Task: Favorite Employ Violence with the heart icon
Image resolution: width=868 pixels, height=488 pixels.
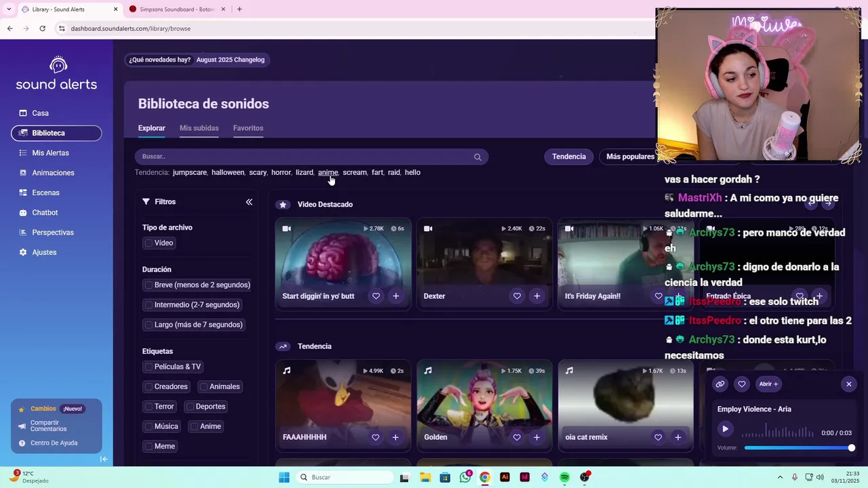Action: [x=742, y=384]
